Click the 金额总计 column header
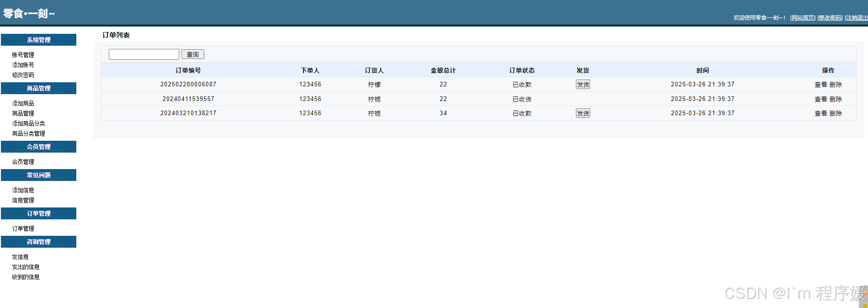Screen dimensions: 868x308 tap(443, 70)
